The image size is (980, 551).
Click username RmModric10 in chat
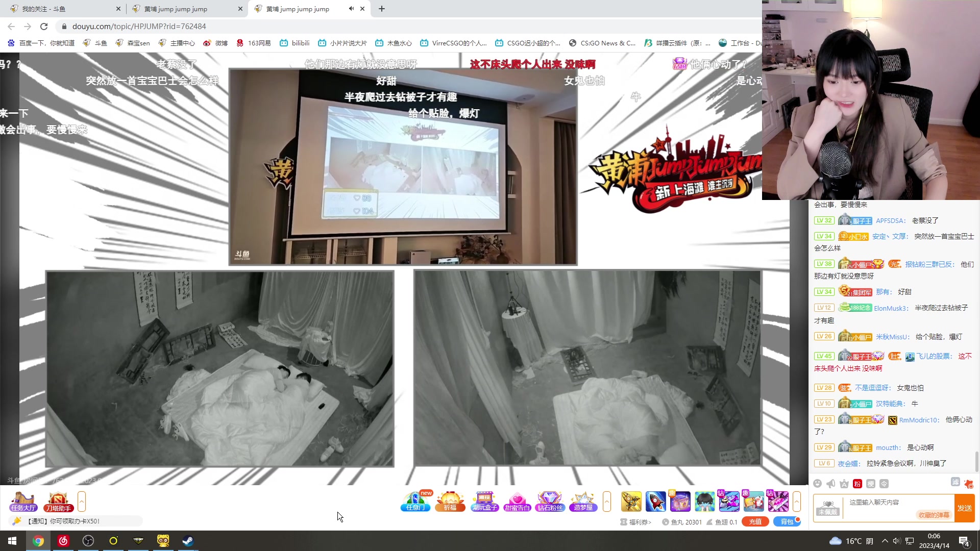click(x=919, y=420)
